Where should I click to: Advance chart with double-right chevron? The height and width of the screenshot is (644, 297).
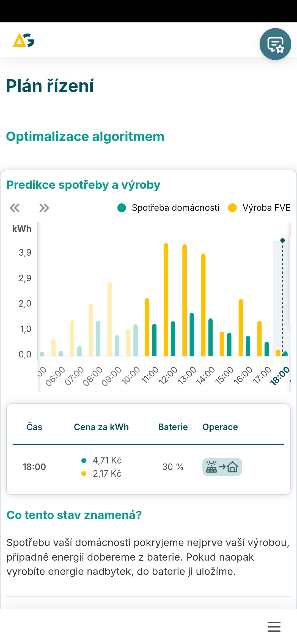(x=44, y=208)
